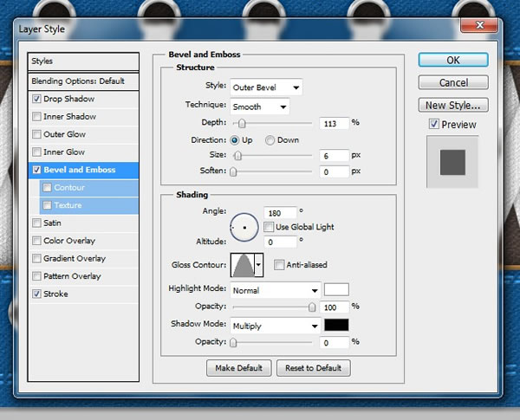Open the white Highlight Mode color swatch

[x=336, y=289]
